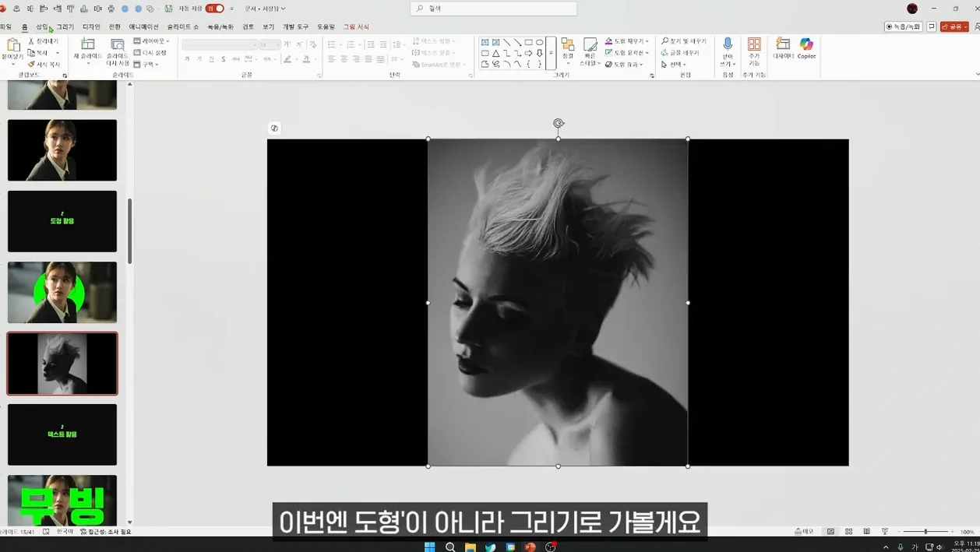Click the design ideas icon near slide corner
980x552 pixels.
click(274, 128)
